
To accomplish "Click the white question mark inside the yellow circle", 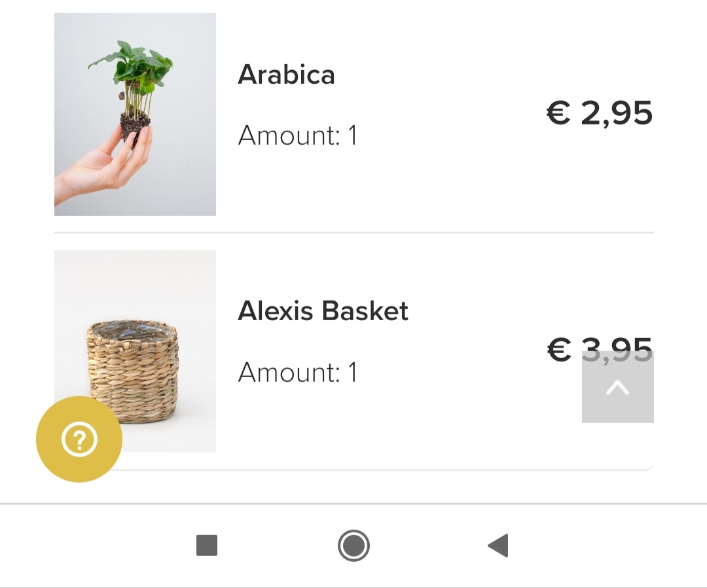I will pyautogui.click(x=79, y=439).
